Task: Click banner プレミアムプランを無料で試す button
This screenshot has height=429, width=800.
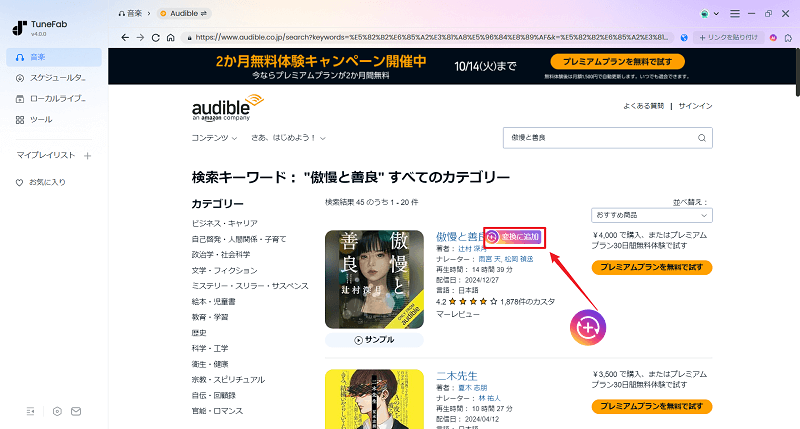Action: [x=617, y=62]
